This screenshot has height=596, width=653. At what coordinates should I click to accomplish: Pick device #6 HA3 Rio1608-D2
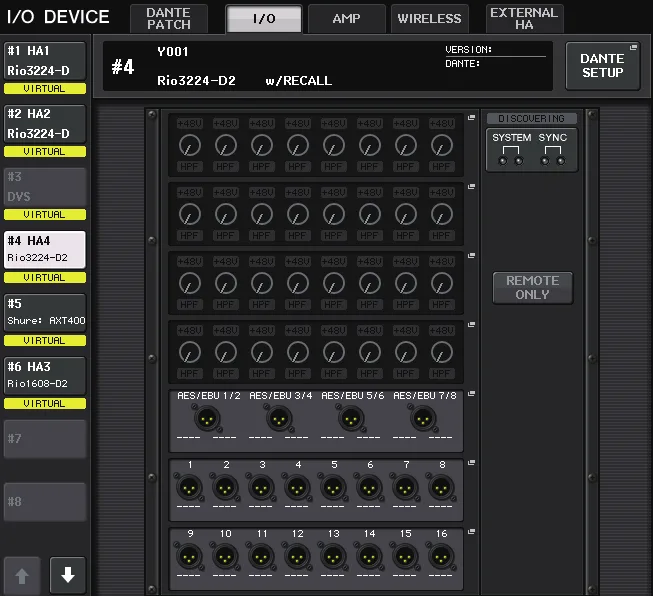tap(45, 375)
